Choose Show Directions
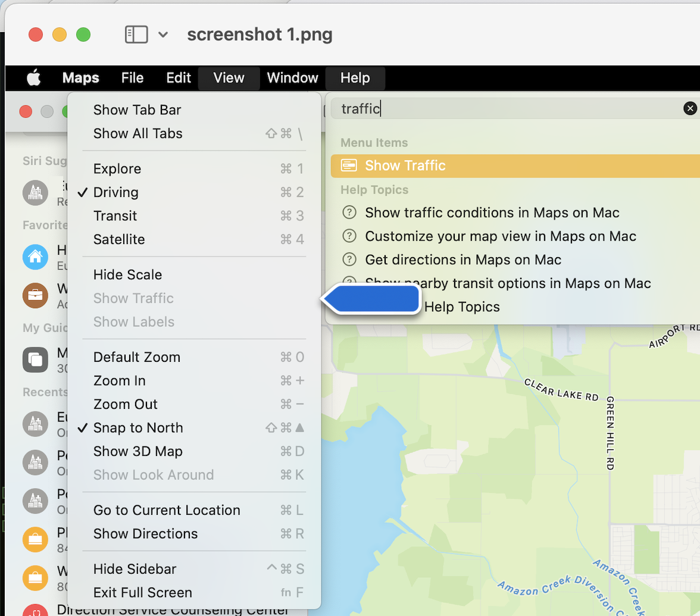Image resolution: width=700 pixels, height=616 pixels. pos(194,534)
